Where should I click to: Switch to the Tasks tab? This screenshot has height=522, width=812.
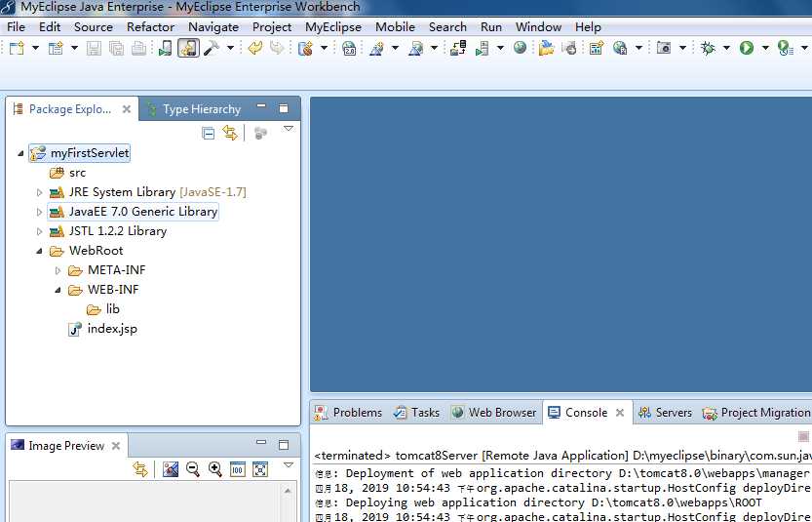pyautogui.click(x=416, y=413)
